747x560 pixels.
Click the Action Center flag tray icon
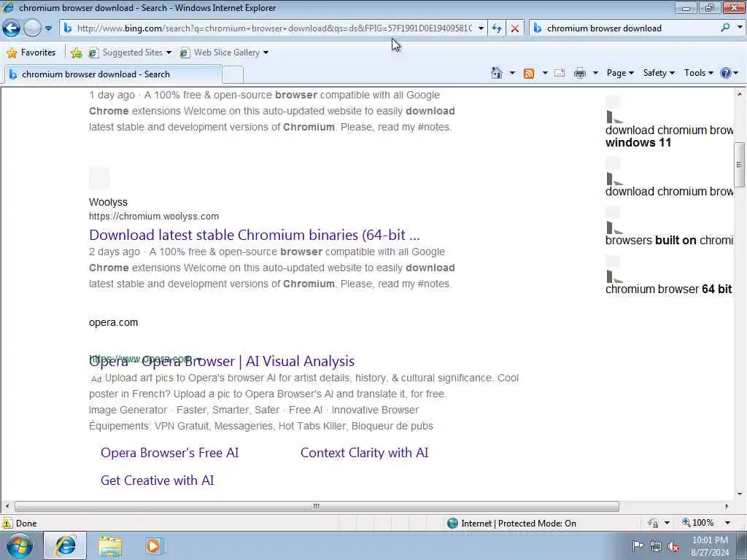point(638,545)
